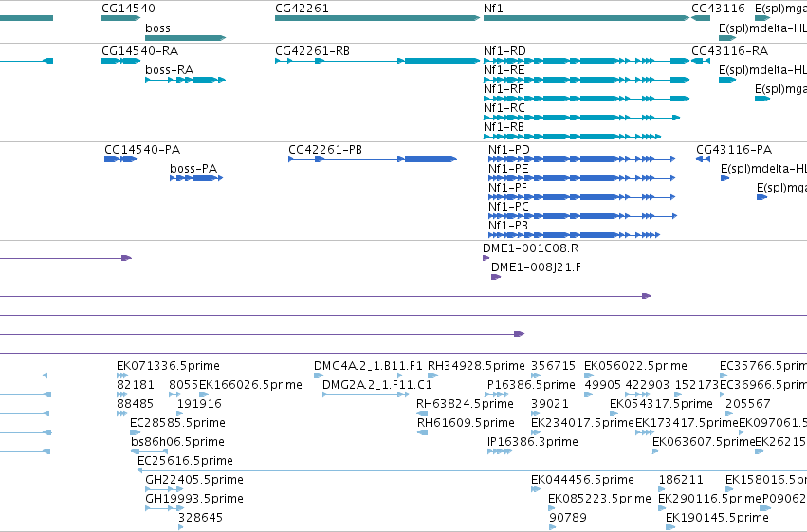Open the GH22405.5prime EST label
Image resolution: width=807 pixels, height=532 pixels.
(194, 480)
